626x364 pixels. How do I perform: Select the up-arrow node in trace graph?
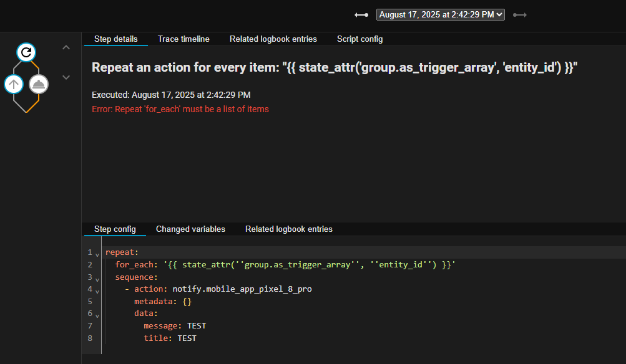coord(14,84)
